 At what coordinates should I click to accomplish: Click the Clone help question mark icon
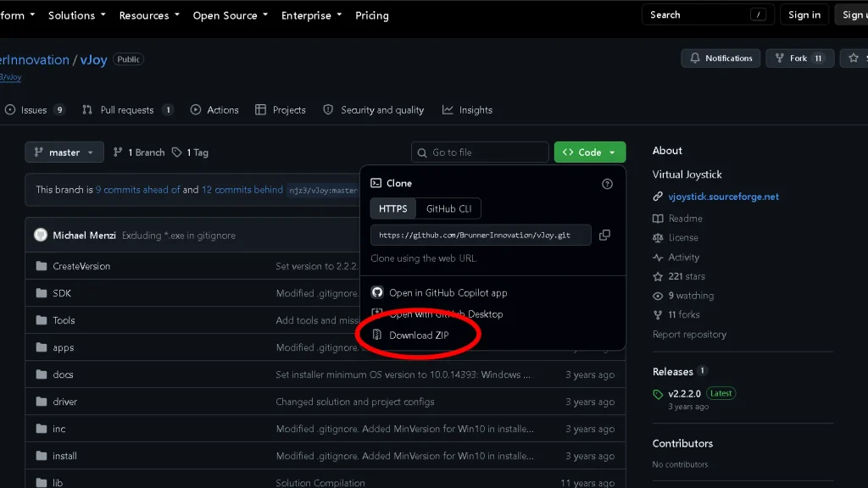[x=607, y=184]
